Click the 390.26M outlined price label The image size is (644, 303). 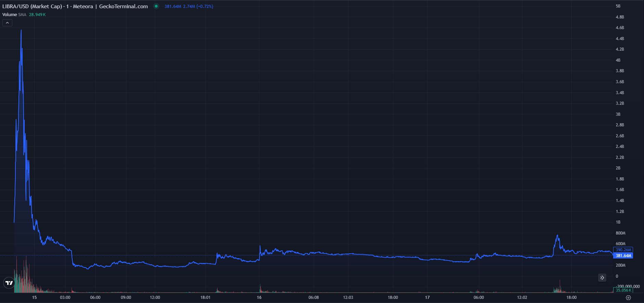pos(623,250)
